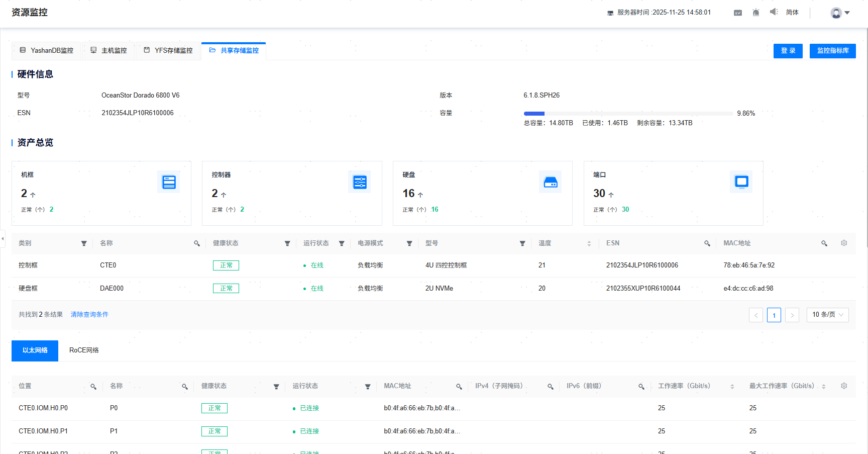
Task: Open the user avatar dropdown menu
Action: (837, 12)
